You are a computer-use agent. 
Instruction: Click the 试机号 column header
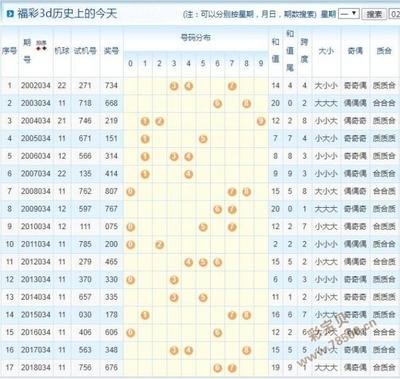85,51
